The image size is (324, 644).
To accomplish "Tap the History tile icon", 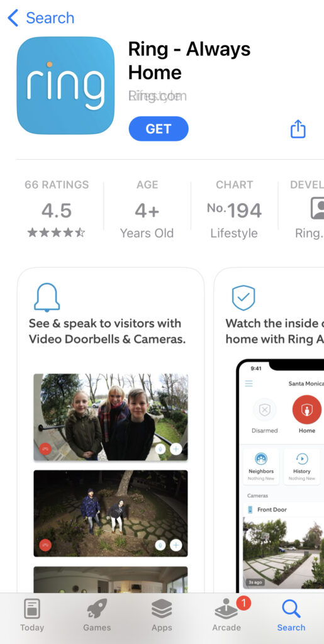I will (302, 458).
